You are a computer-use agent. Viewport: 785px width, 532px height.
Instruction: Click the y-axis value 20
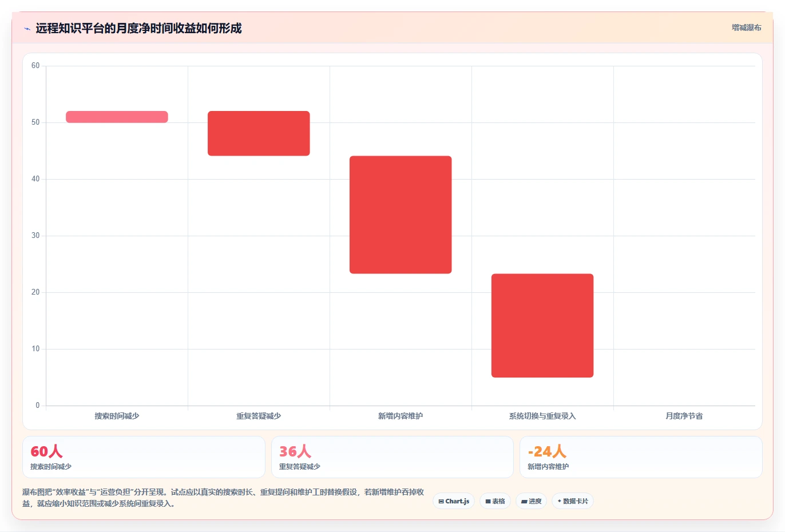coord(35,292)
